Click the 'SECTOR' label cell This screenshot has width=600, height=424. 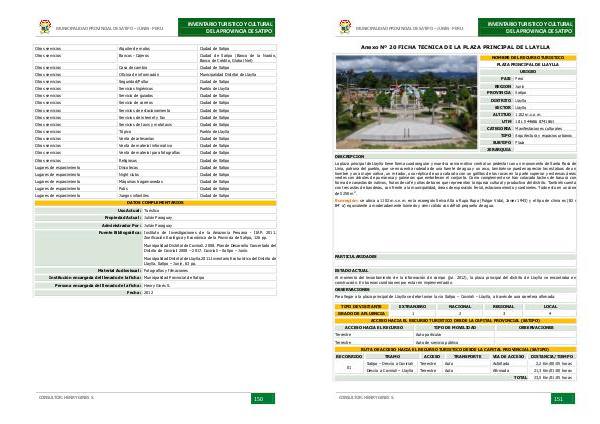coord(496,108)
